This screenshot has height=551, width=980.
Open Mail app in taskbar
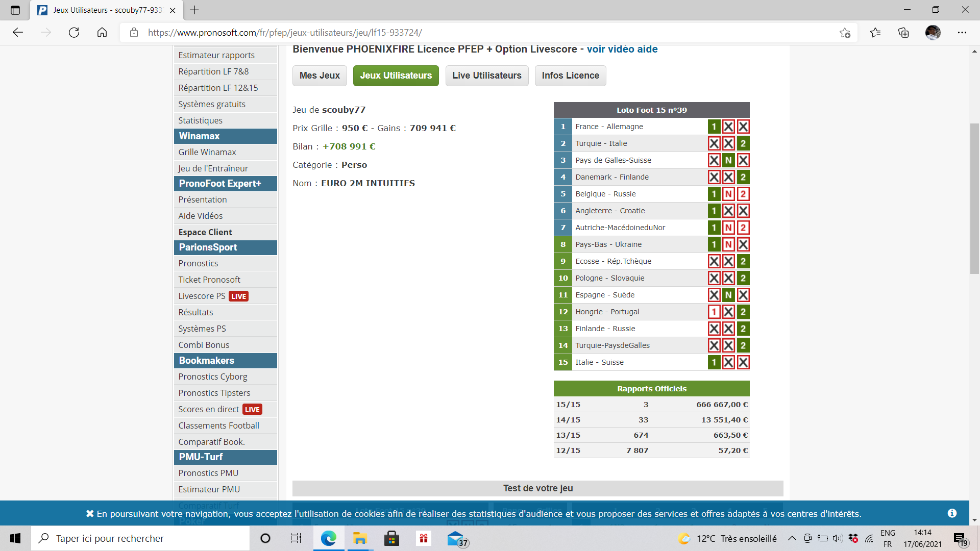(x=455, y=538)
